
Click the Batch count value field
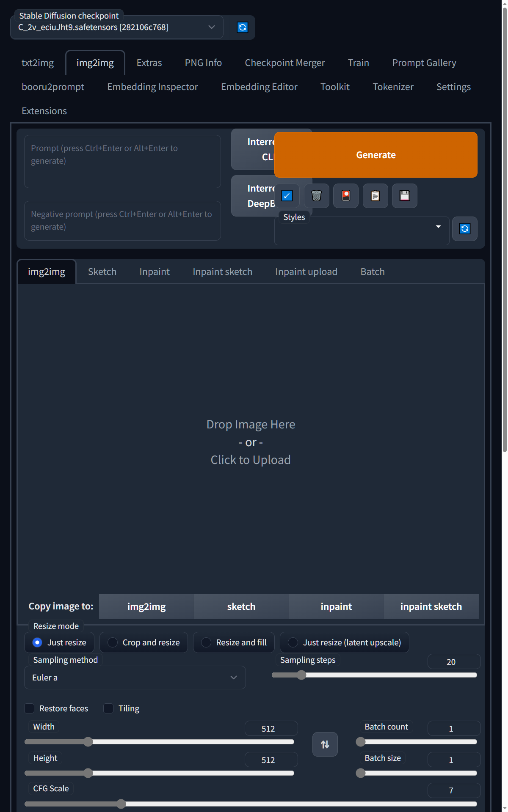(x=454, y=729)
